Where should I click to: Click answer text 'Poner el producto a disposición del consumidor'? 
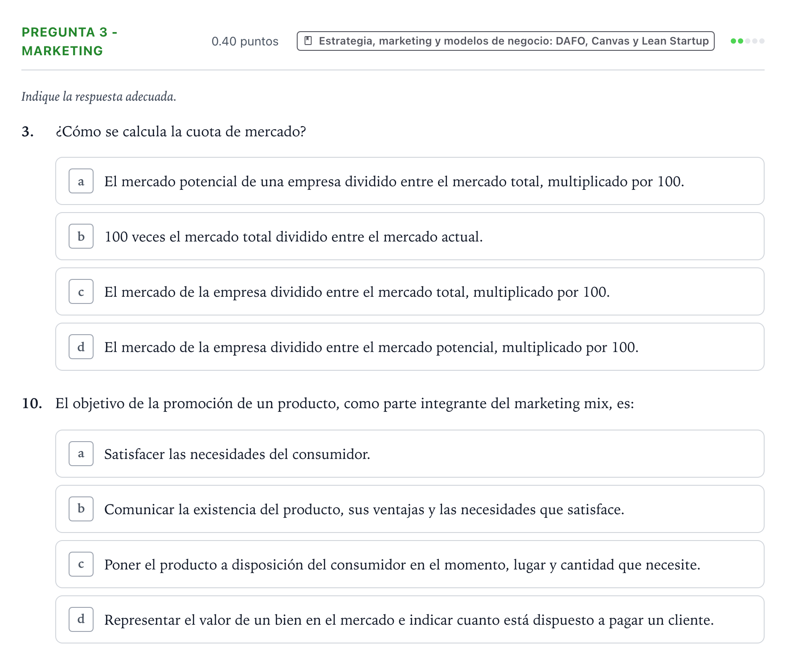(255, 565)
